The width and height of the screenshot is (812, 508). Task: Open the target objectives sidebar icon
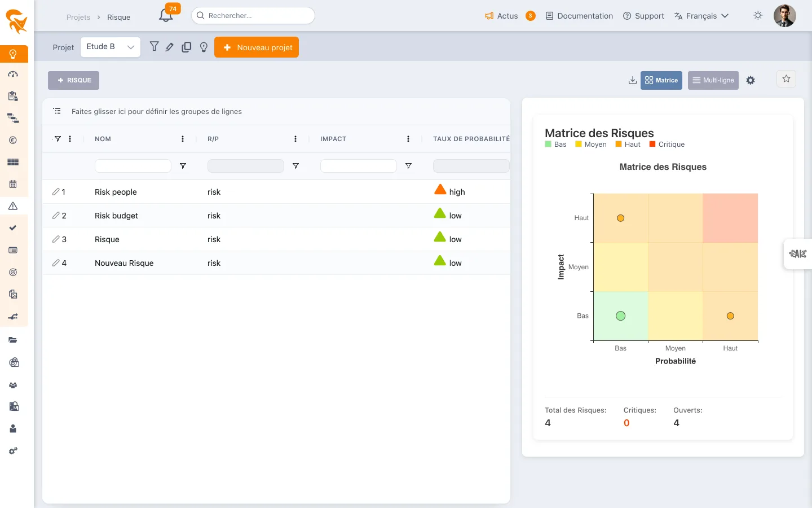pyautogui.click(x=13, y=272)
